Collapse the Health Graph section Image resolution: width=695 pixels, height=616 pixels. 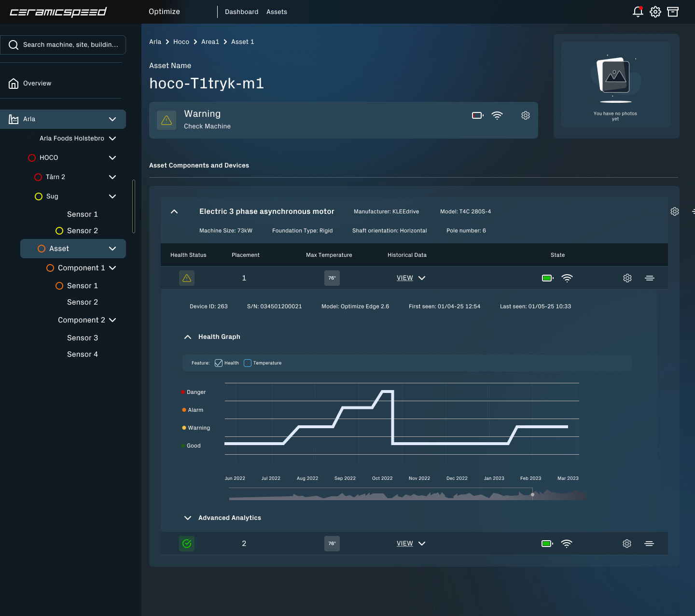click(x=188, y=337)
